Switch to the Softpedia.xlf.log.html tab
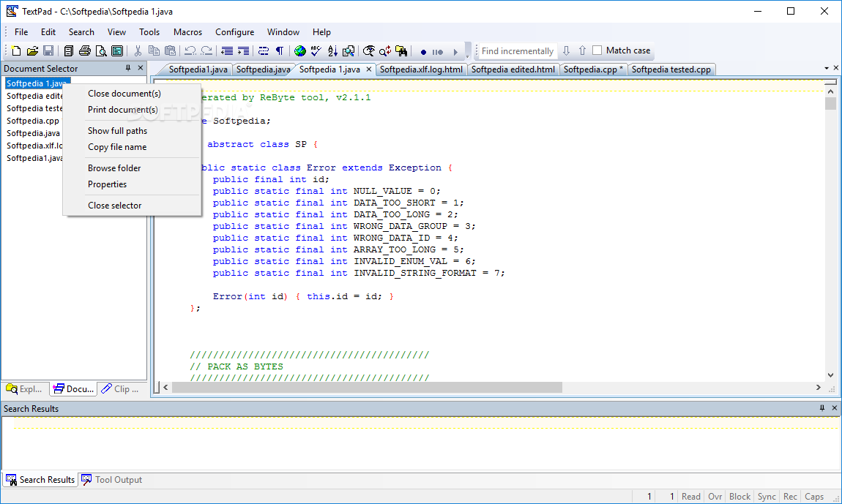Screen dimensions: 842x504 [x=421, y=69]
